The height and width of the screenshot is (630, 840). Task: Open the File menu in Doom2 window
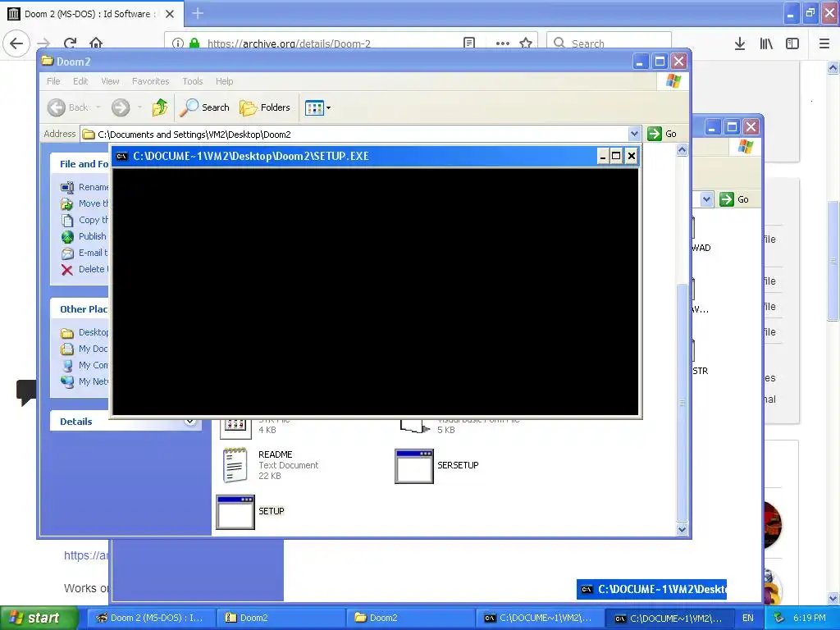[53, 81]
